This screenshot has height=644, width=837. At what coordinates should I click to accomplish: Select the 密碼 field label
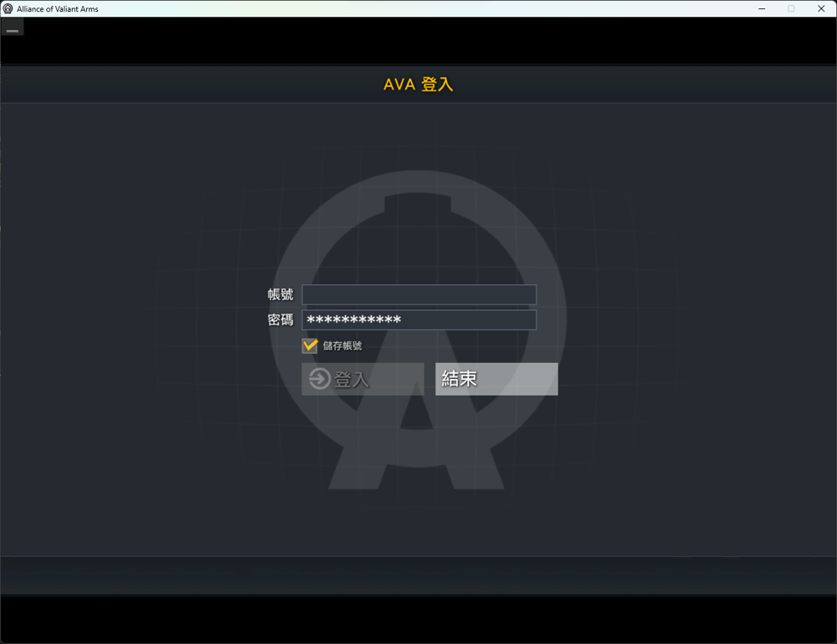[280, 320]
